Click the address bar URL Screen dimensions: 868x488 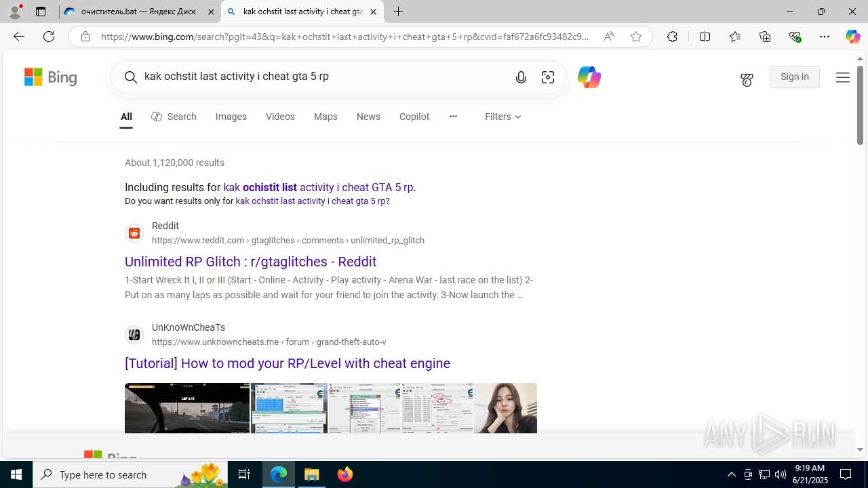(344, 37)
